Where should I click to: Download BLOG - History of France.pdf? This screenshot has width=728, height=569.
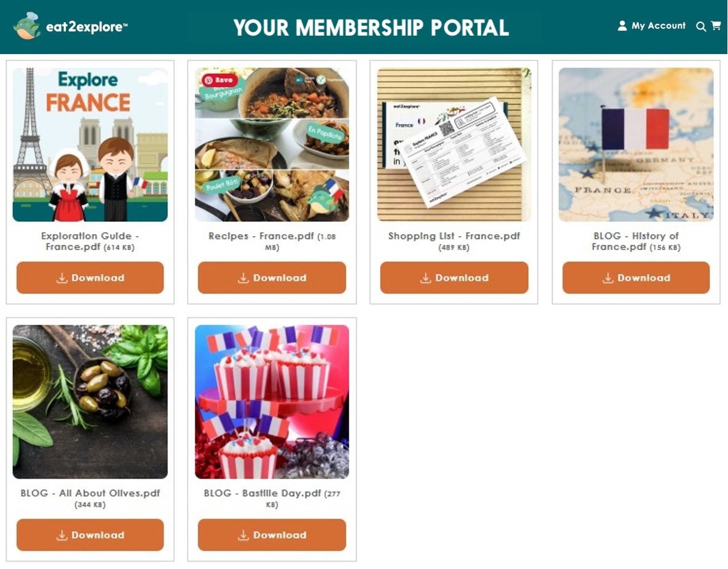coord(636,278)
